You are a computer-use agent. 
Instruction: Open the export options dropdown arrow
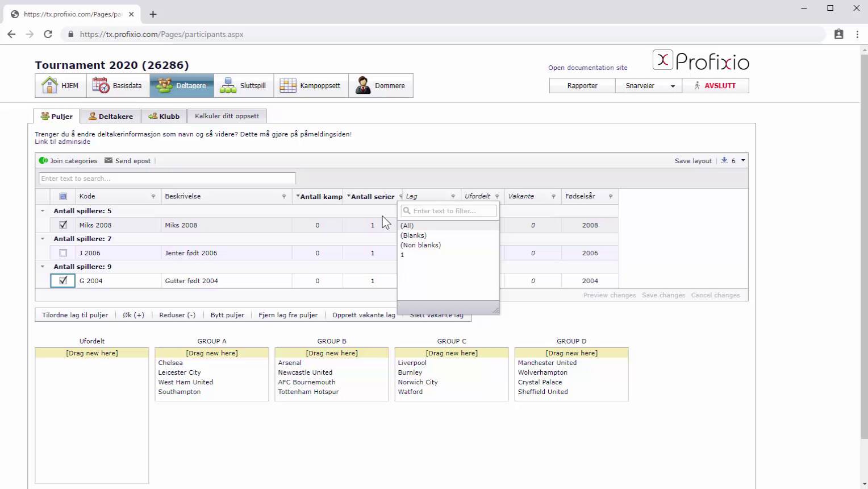743,160
